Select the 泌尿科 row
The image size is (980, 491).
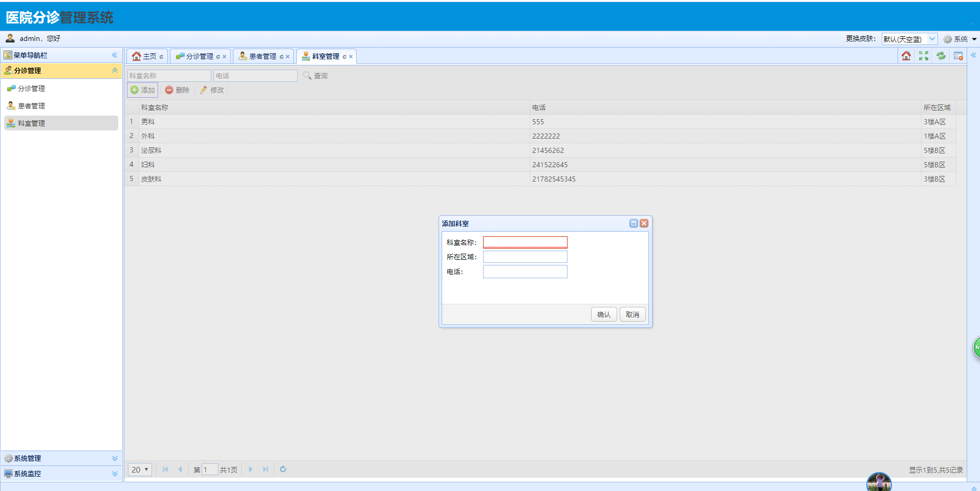click(x=540, y=150)
